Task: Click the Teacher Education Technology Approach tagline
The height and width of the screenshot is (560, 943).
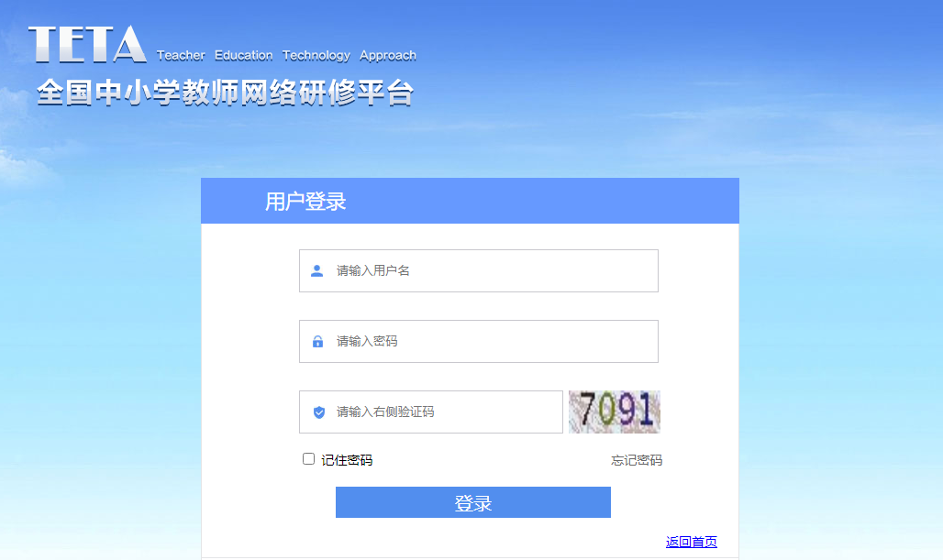Action: 286,55
